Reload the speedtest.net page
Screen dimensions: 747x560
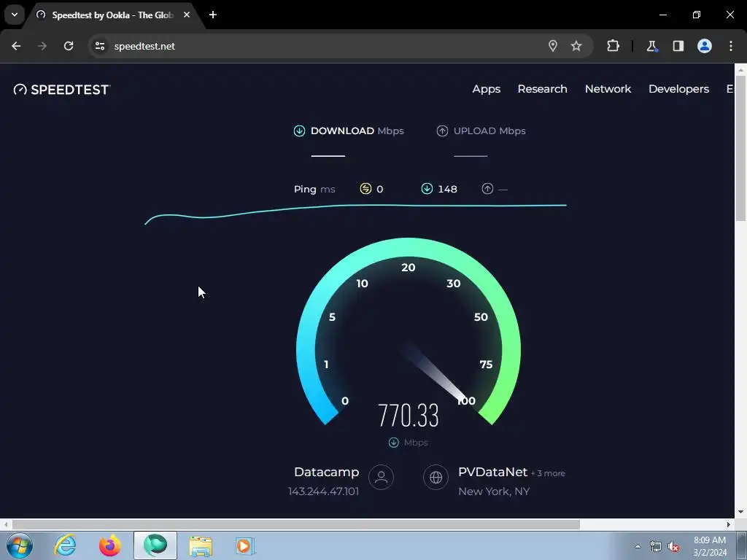[69, 46]
